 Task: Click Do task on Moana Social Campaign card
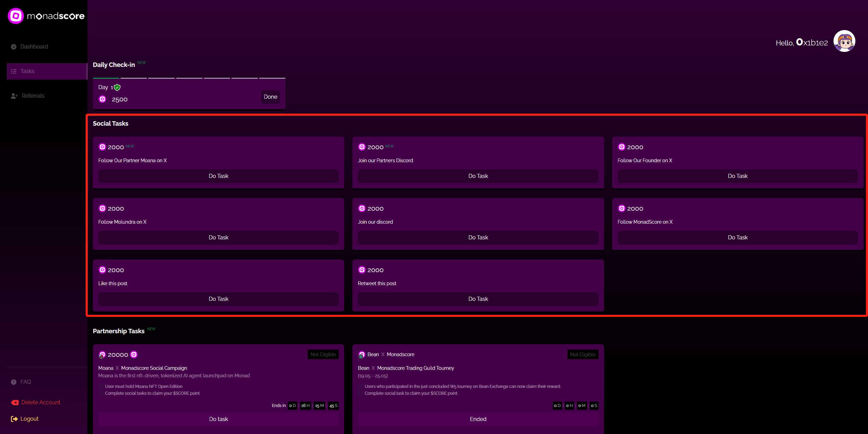219,419
